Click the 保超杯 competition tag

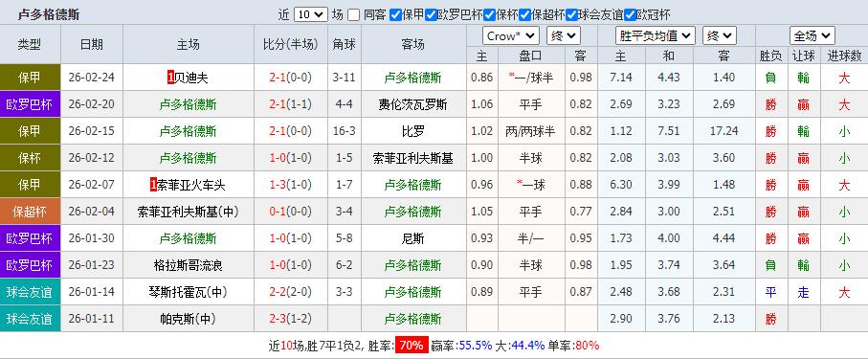(x=30, y=212)
